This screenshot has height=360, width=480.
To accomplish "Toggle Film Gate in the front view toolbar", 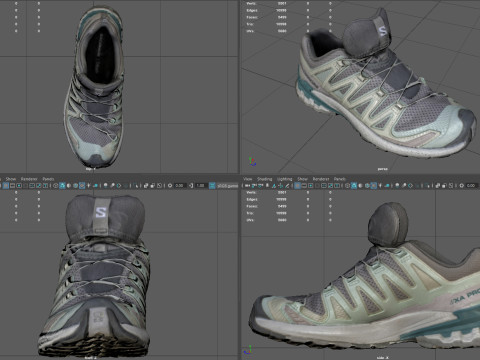I will pyautogui.click(x=12, y=186).
